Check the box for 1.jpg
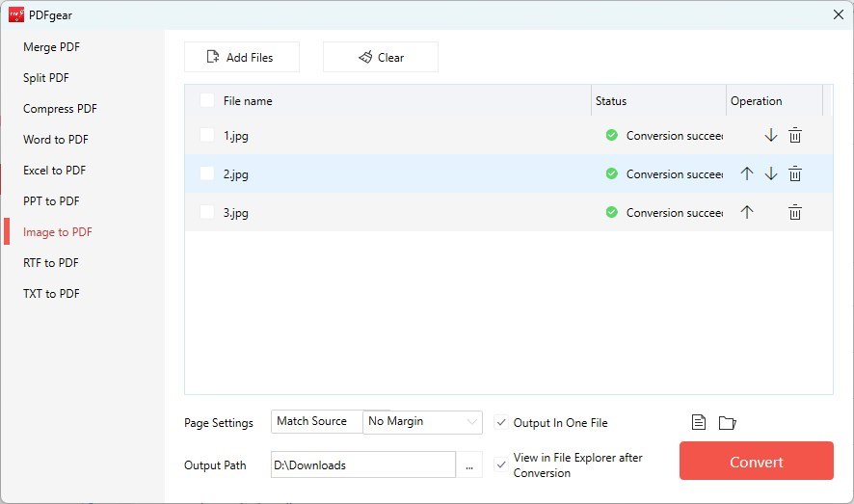 [x=207, y=135]
